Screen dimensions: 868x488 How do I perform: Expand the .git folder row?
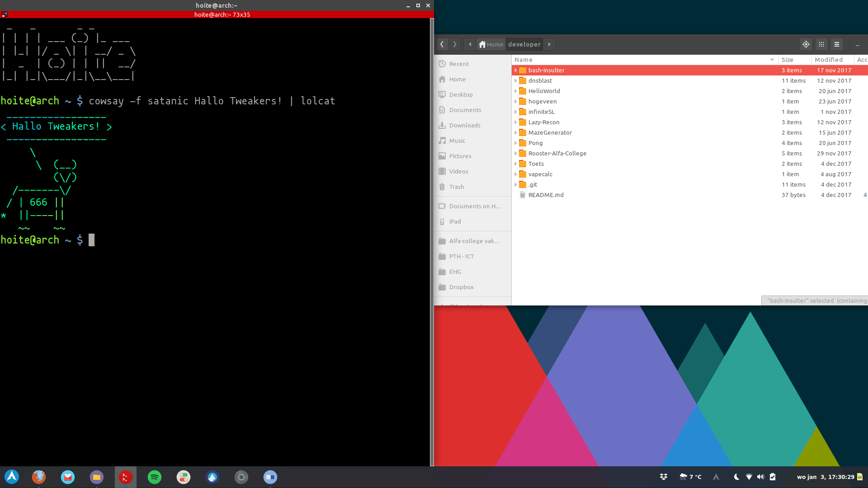tap(515, 185)
